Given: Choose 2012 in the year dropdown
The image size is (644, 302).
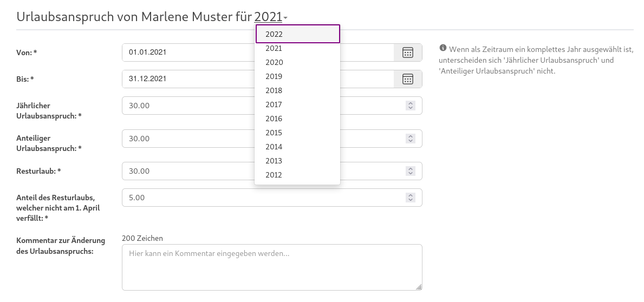Looking at the screenshot, I should click(x=297, y=175).
